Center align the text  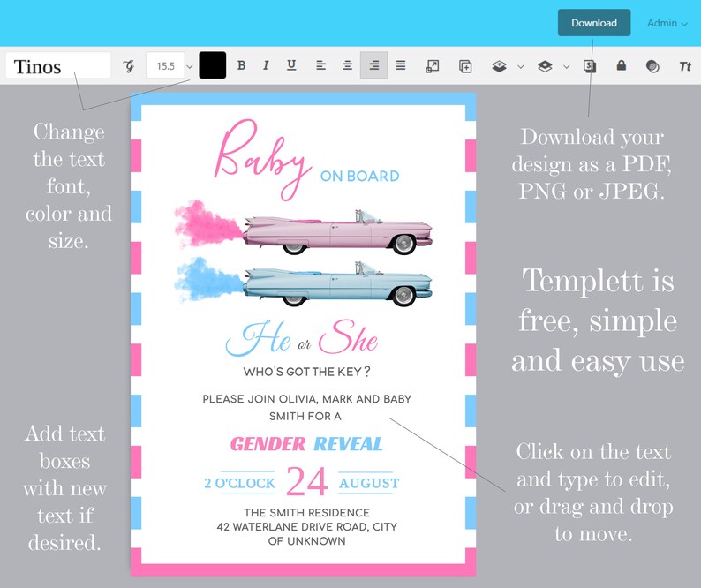[347, 65]
